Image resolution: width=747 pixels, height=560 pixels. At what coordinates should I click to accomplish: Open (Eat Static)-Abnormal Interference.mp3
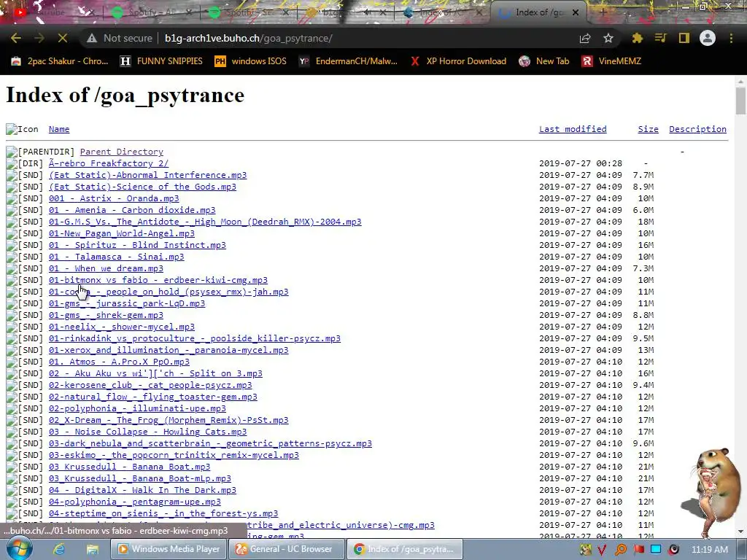147,175
